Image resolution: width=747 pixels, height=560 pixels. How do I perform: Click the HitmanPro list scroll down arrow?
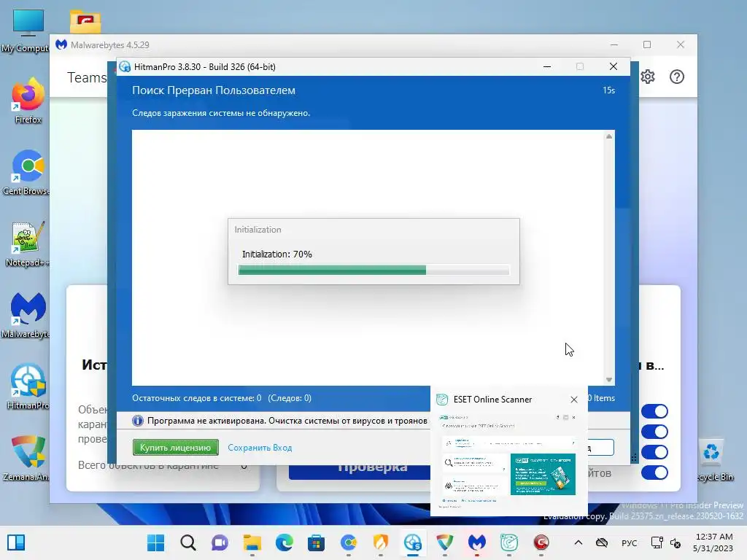[609, 379]
